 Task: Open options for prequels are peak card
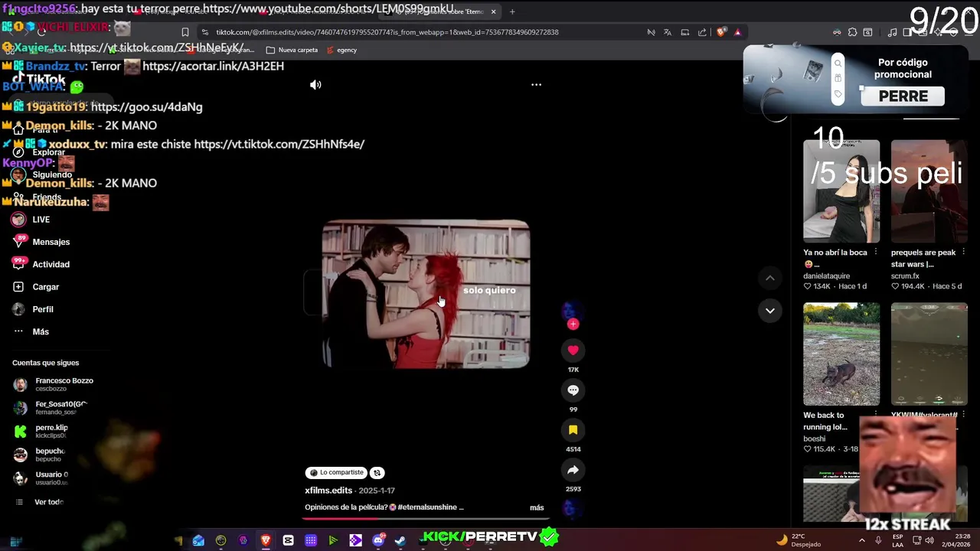pyautogui.click(x=963, y=253)
